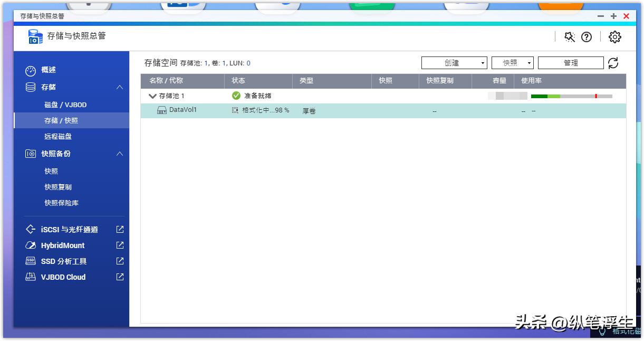Click the red threshold marker on usage bar

coord(596,96)
